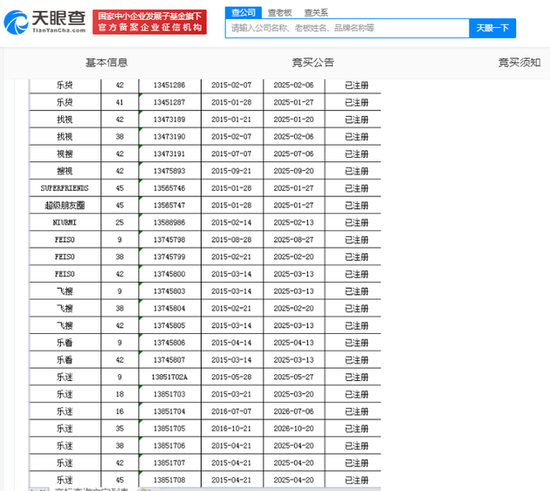The image size is (550, 491).
Task: Select the number cell 13745805
Action: (170, 326)
